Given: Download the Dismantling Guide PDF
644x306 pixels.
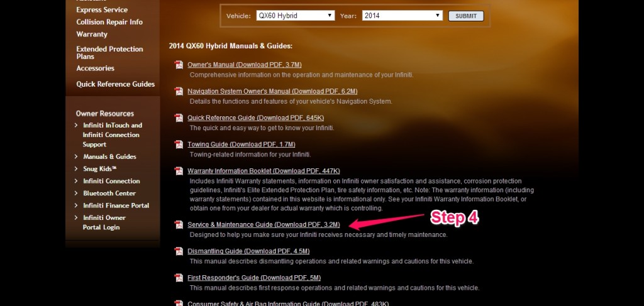Looking at the screenshot, I should [x=248, y=251].
